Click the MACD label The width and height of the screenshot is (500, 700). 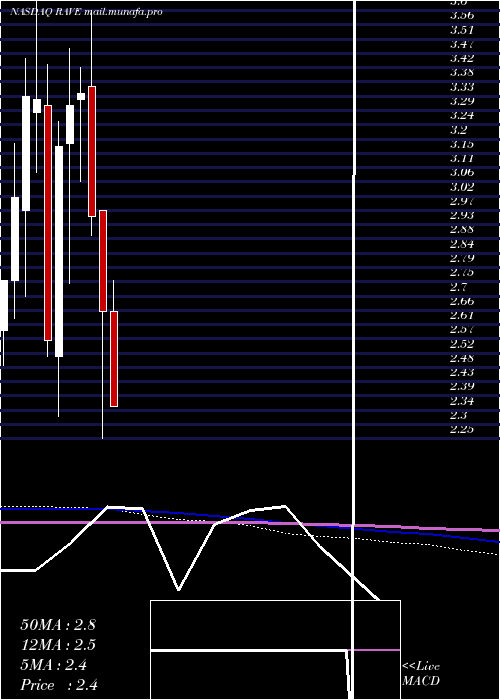[x=421, y=681]
